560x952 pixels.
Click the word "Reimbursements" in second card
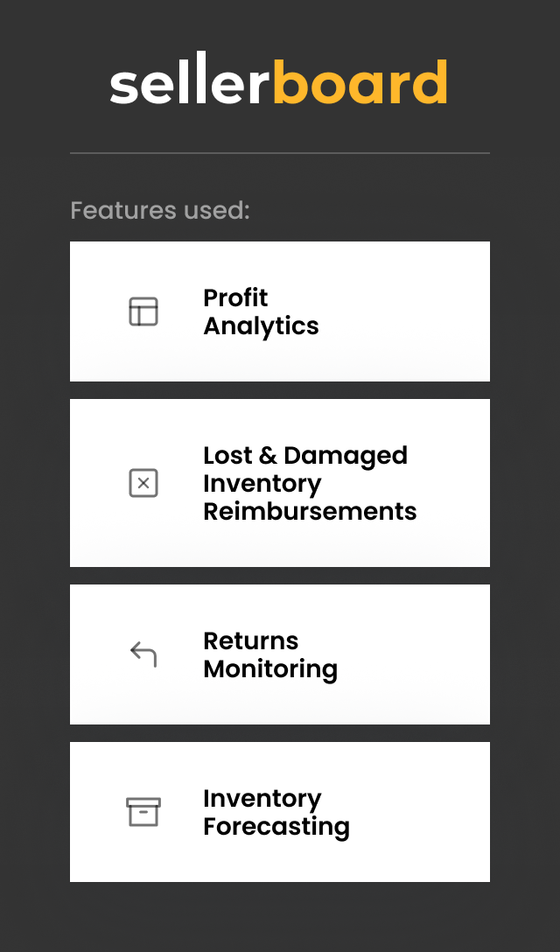click(x=310, y=511)
